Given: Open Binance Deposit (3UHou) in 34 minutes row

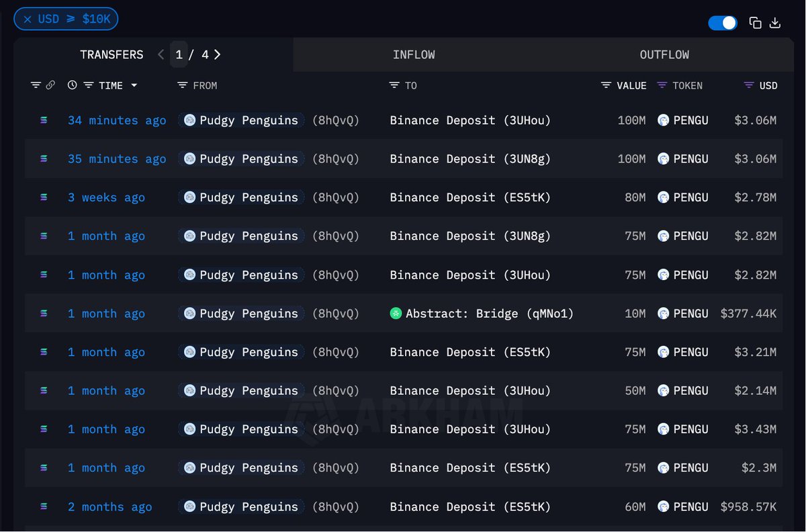Looking at the screenshot, I should click(470, 120).
